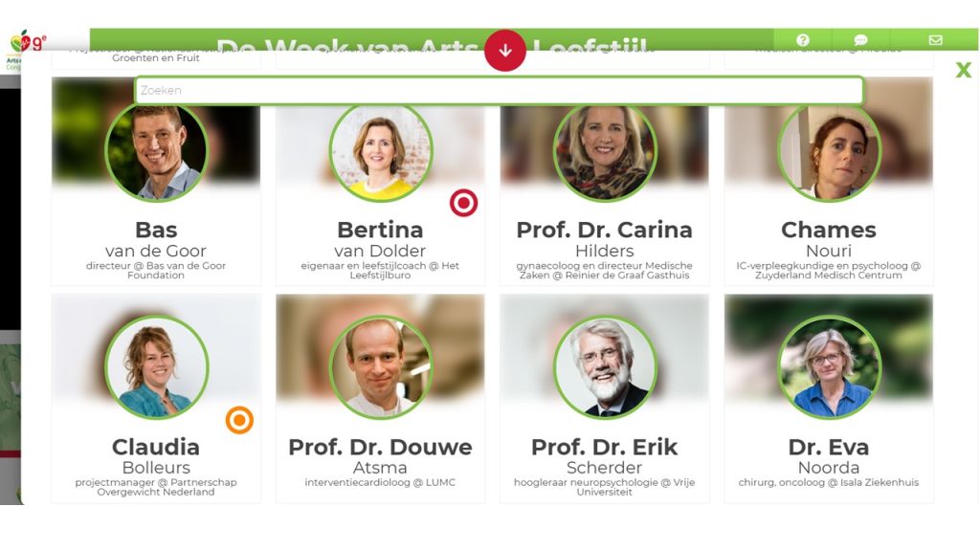Open Bas van de Goor's photo

click(x=156, y=150)
